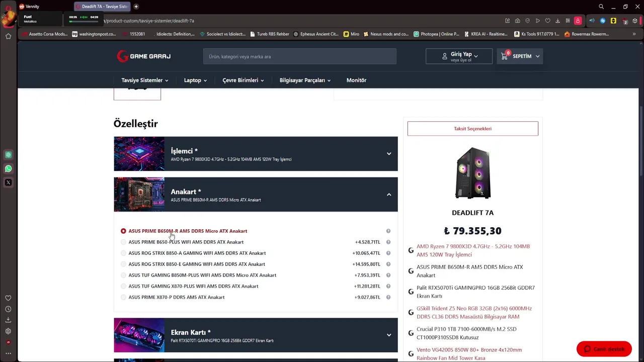This screenshot has height=362, width=644.
Task: Open Photopea bookmark
Action: coord(436,34)
